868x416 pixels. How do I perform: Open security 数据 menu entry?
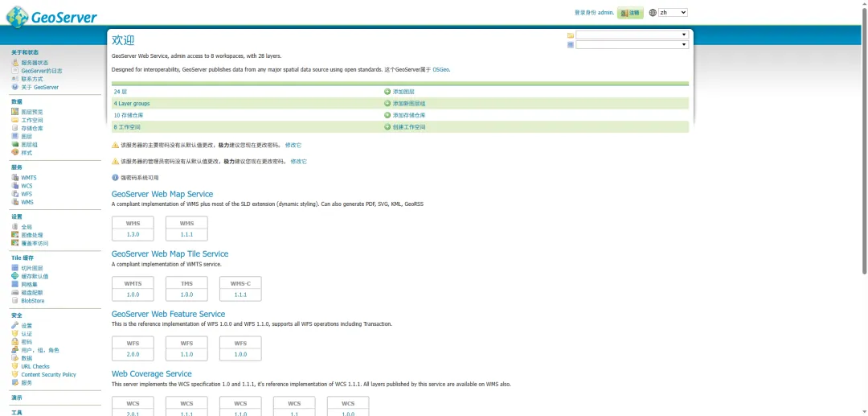tap(27, 358)
